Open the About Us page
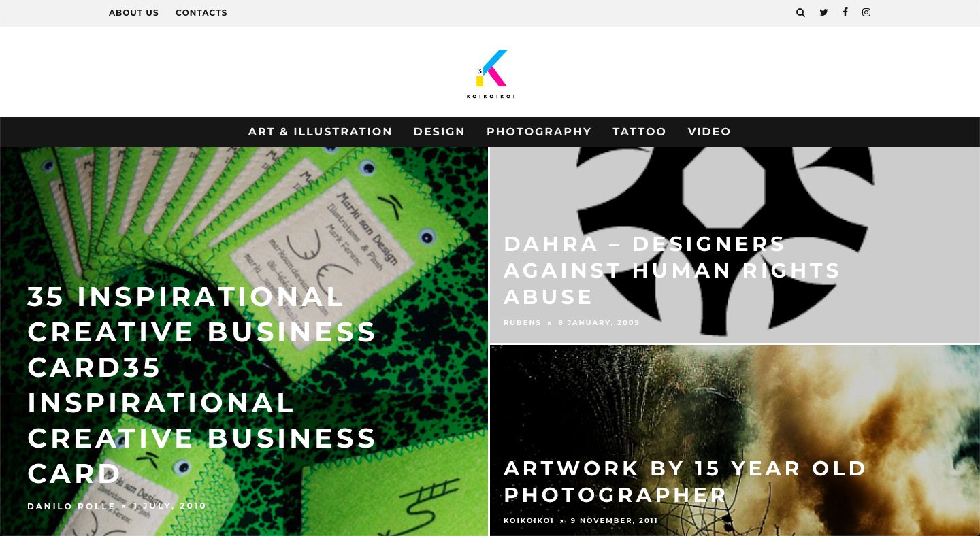The height and width of the screenshot is (536, 980). coord(133,13)
